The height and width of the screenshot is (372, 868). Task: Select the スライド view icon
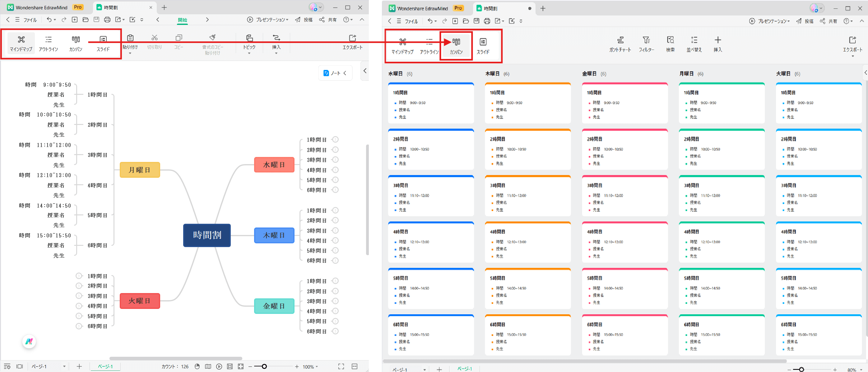(x=103, y=42)
